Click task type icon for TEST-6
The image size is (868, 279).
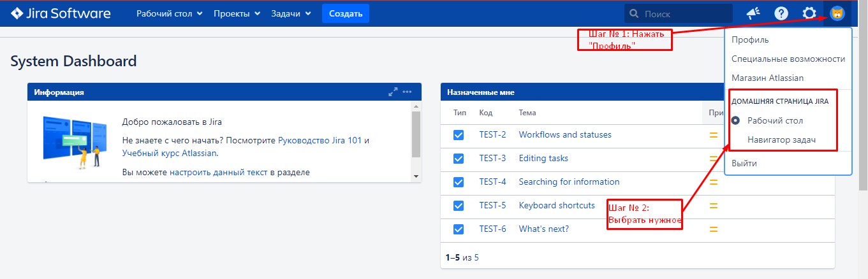pyautogui.click(x=458, y=229)
